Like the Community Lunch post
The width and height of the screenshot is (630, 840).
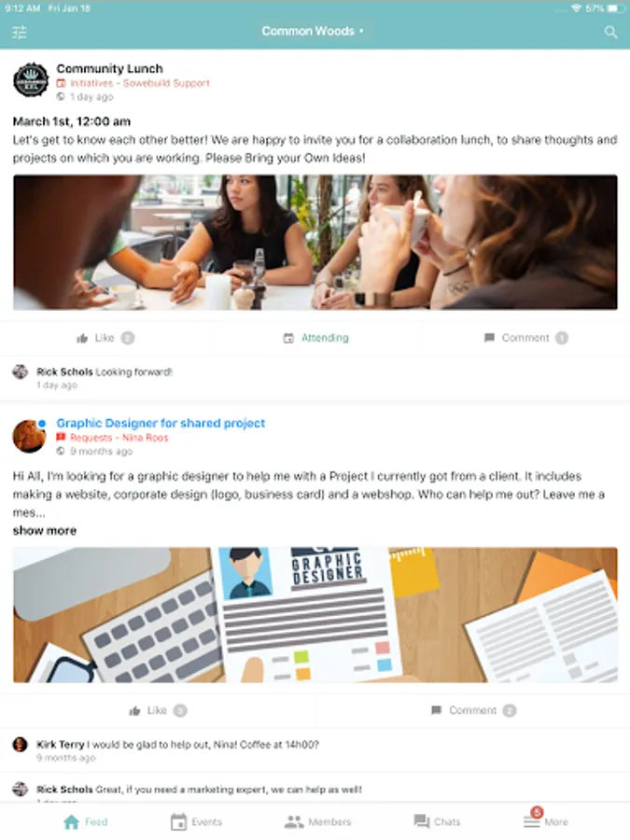[x=105, y=338]
